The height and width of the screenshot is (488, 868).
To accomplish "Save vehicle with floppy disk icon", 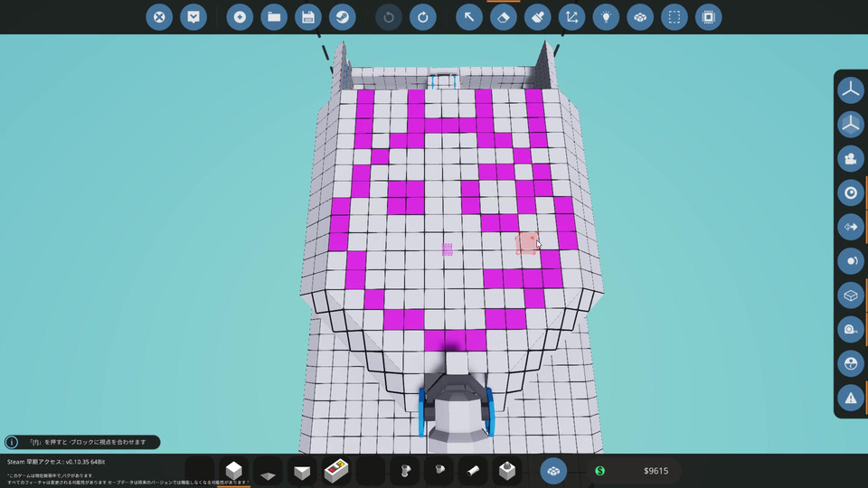I will pos(308,17).
